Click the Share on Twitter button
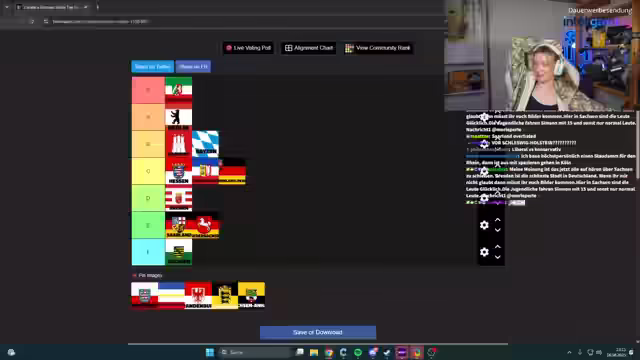The height and width of the screenshot is (360, 640). [153, 67]
